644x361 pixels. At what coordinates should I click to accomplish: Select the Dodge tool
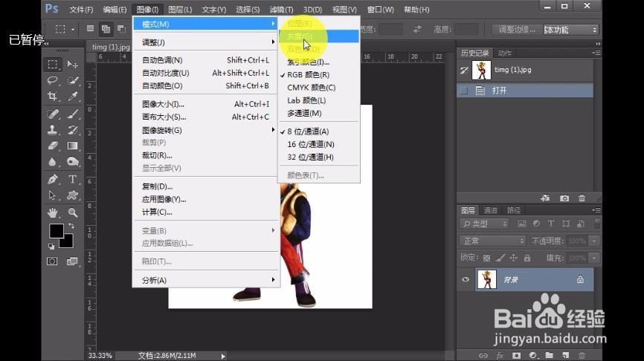pos(73,162)
